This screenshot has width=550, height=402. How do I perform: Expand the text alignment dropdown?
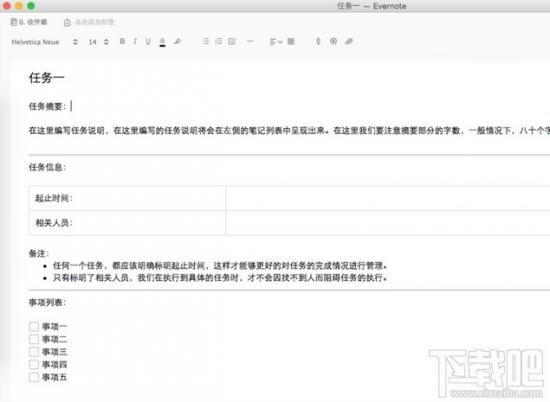[x=276, y=42]
